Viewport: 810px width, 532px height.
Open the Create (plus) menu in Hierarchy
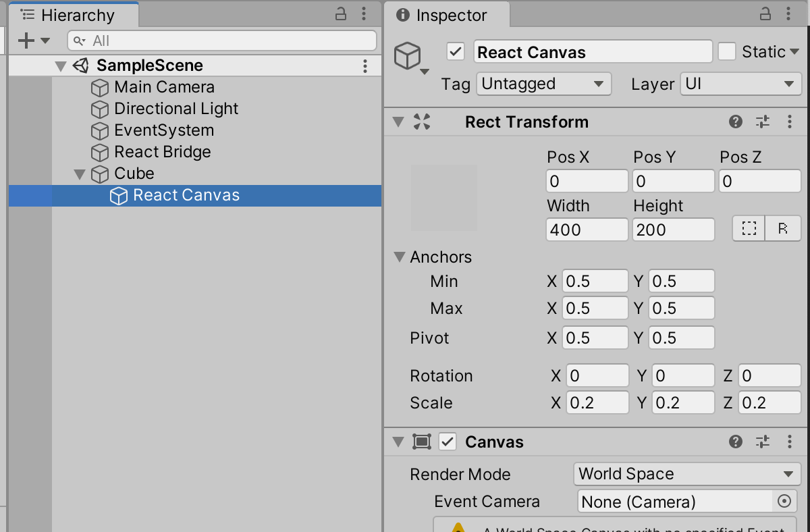(x=33, y=41)
